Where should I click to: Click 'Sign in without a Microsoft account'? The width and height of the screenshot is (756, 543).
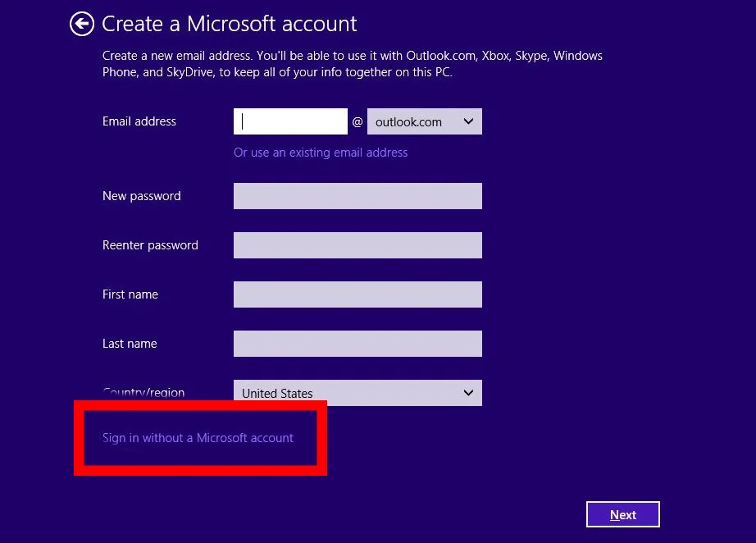(198, 438)
